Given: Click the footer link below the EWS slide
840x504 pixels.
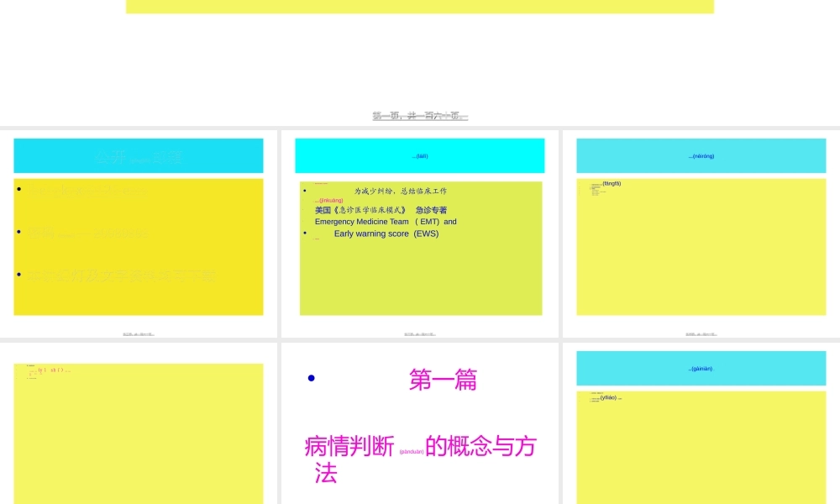Looking at the screenshot, I should [x=419, y=333].
